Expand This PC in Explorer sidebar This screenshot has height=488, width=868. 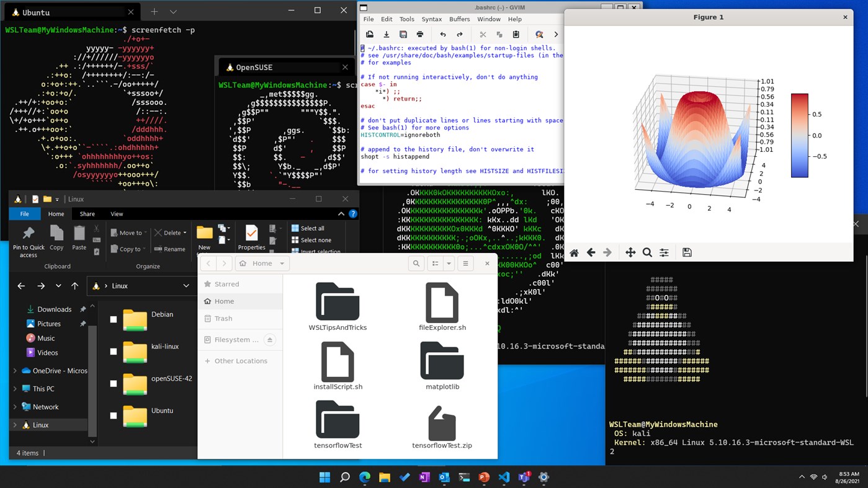pyautogui.click(x=14, y=388)
